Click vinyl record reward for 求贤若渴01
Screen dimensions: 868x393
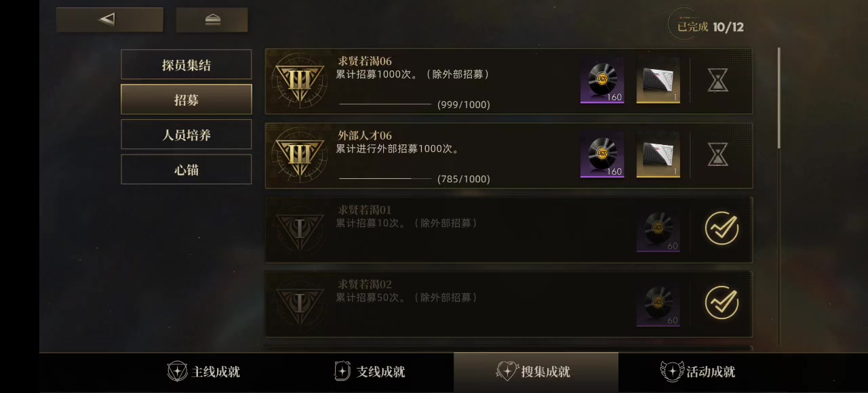658,230
